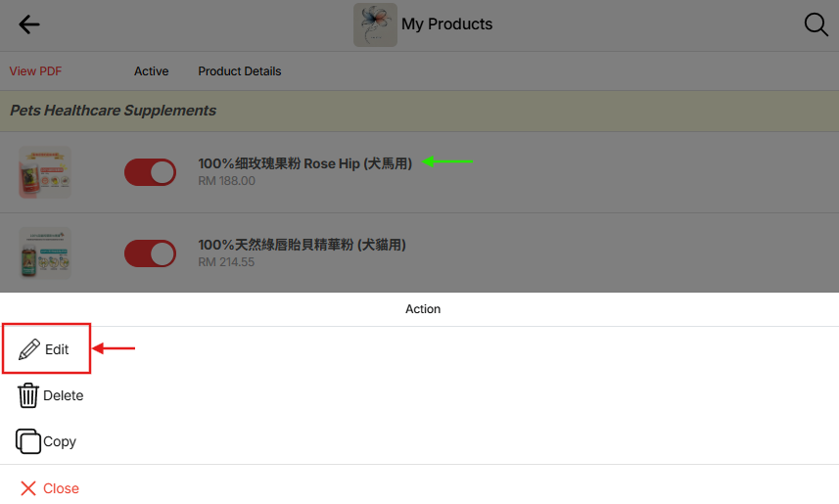Select the Copy label in Action menu
Image resolution: width=839 pixels, height=504 pixels.
(60, 441)
